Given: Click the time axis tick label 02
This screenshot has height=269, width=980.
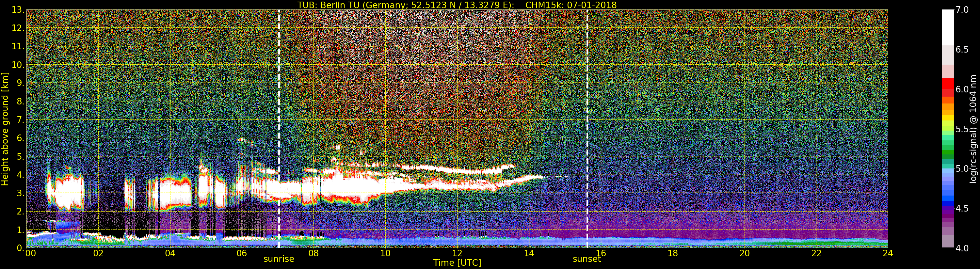Looking at the screenshot, I should point(98,253).
